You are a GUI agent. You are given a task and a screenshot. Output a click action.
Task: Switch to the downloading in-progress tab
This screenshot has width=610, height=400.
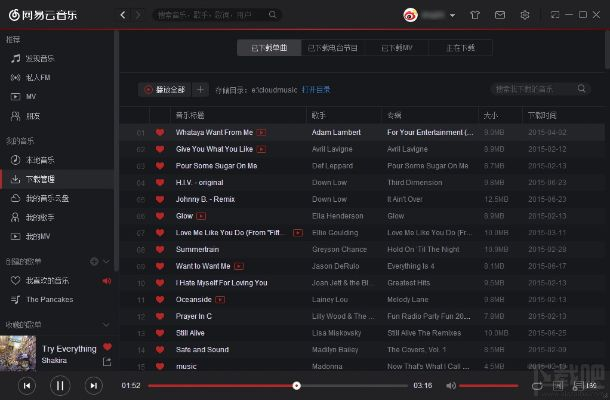459,47
